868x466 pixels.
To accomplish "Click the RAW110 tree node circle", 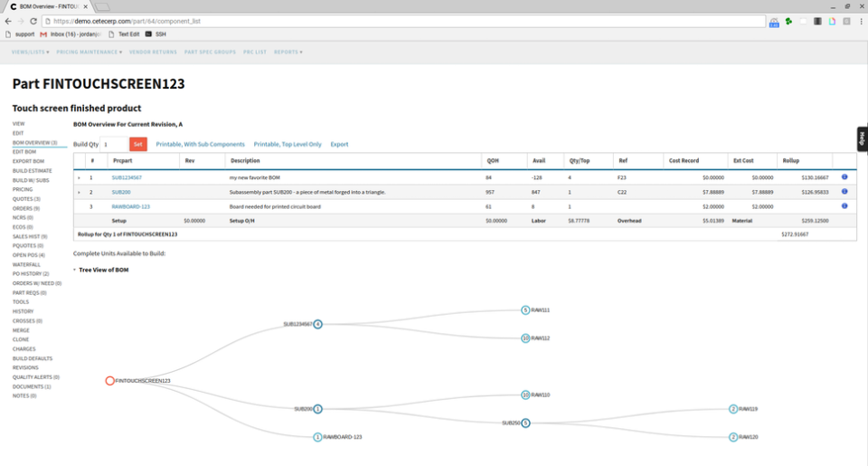I will coord(525,395).
